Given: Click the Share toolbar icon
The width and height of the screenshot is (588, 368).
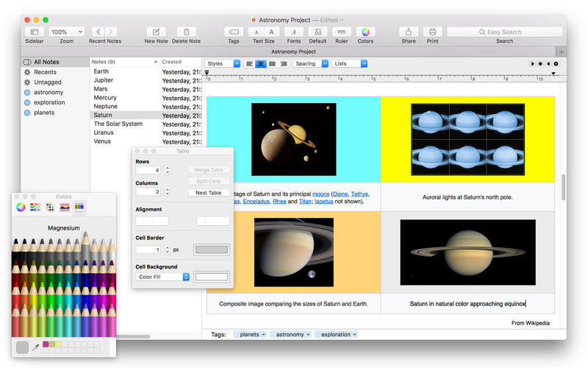Looking at the screenshot, I should click(409, 32).
